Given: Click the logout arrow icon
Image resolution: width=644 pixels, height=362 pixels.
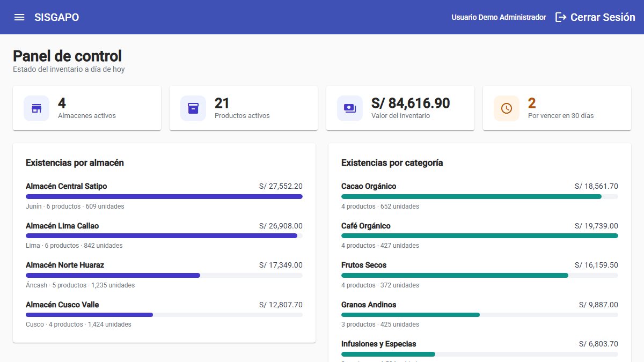Looking at the screenshot, I should [561, 17].
